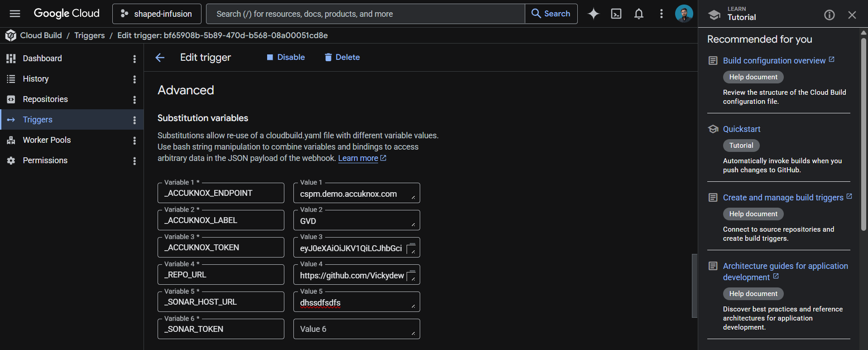Click Create and manage triggers document icon
The height and width of the screenshot is (350, 868).
tap(713, 198)
